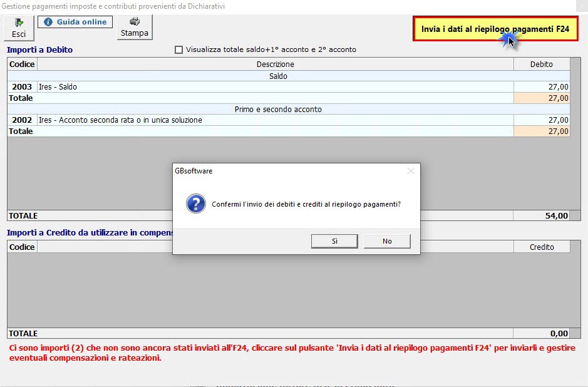Click the Codice header in debit table

[22, 64]
